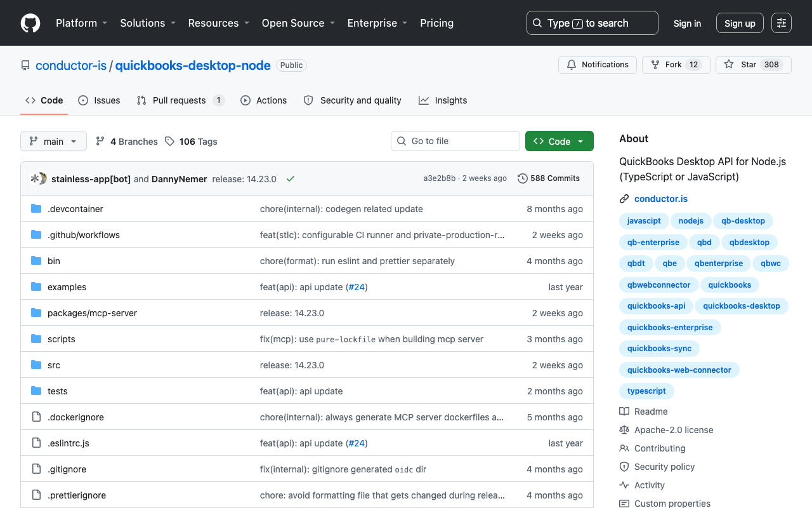Select the qbwebconnector topic tag
The image size is (812, 508).
point(658,285)
